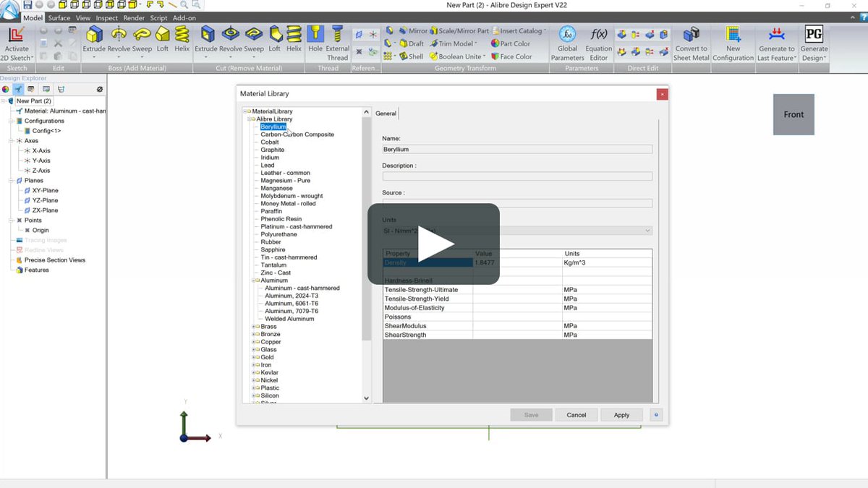Screen dimensions: 868x488
Task: Click Generate to Last Feature
Action: pos(776,43)
